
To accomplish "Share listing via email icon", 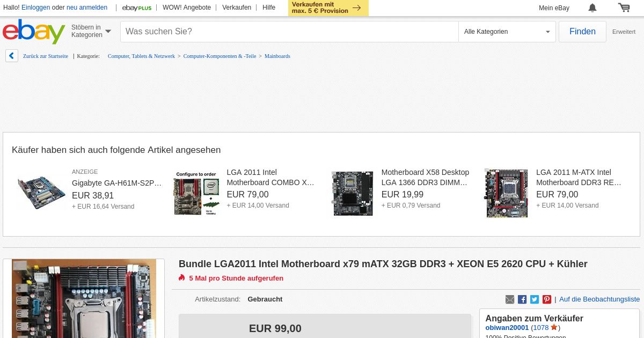I will point(510,299).
